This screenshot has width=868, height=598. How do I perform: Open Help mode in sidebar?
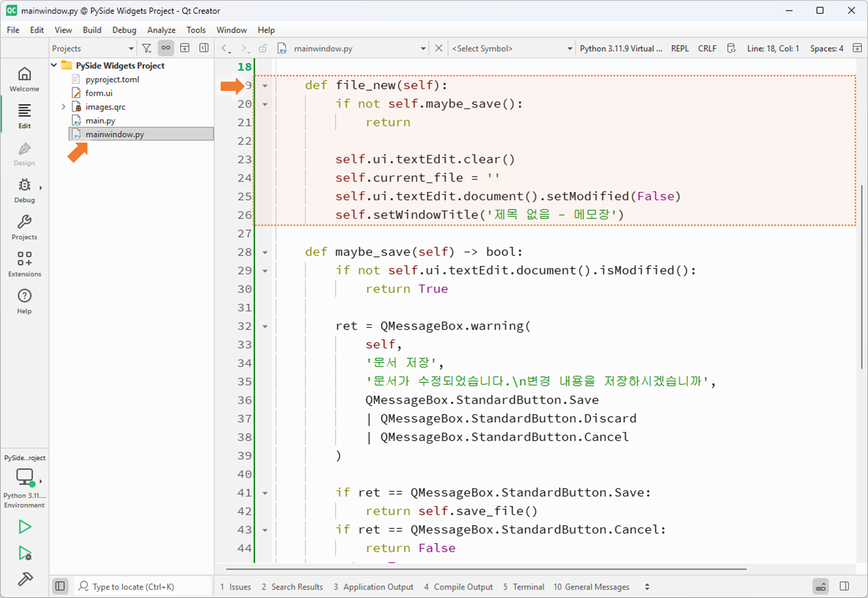25,301
